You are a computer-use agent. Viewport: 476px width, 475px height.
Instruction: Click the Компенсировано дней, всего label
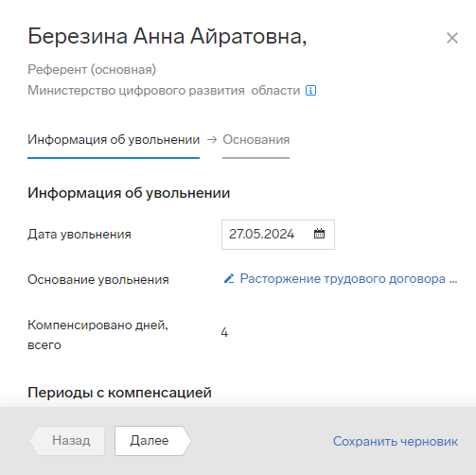(97, 335)
